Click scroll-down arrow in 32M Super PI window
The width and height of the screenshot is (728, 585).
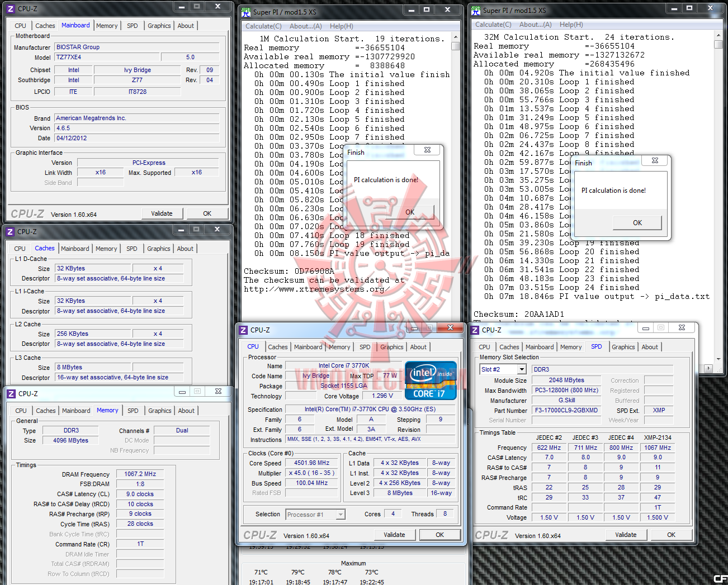[718, 359]
